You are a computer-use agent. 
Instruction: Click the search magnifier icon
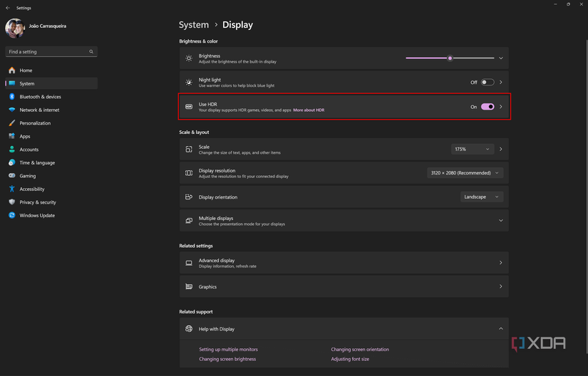(91, 52)
